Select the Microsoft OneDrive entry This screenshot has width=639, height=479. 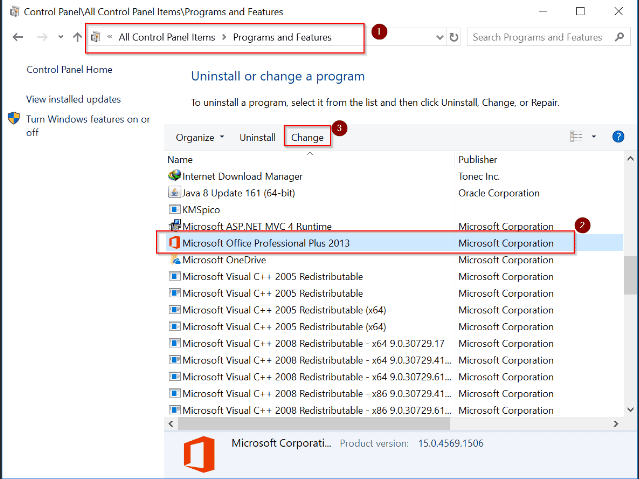pos(224,260)
